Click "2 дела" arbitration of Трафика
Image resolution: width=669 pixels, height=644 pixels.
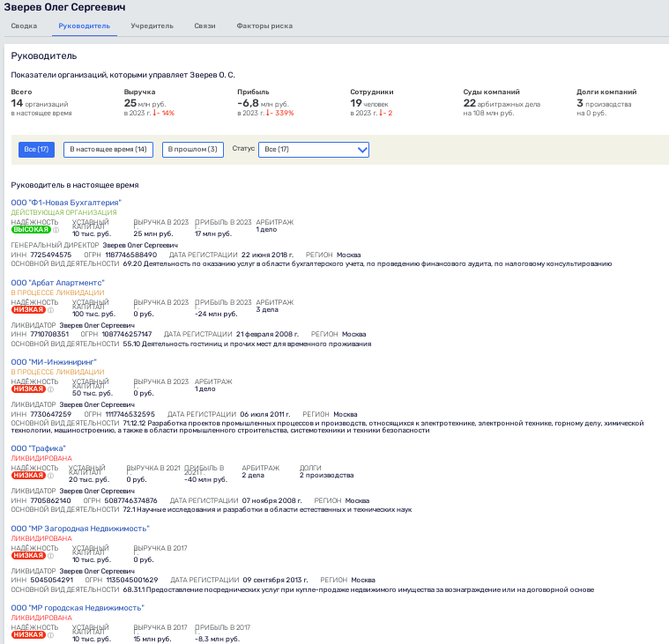[253, 475]
